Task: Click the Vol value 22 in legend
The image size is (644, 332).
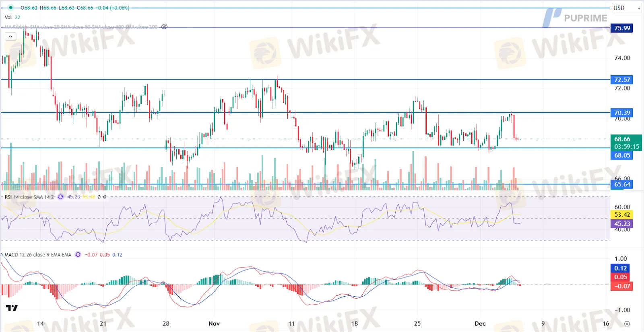Action: [x=18, y=17]
